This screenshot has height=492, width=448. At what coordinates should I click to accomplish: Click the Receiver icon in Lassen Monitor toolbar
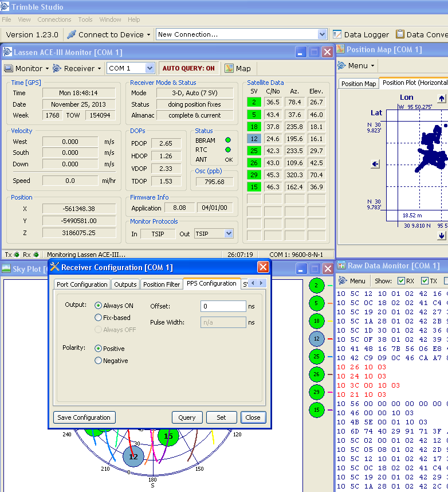click(57, 68)
